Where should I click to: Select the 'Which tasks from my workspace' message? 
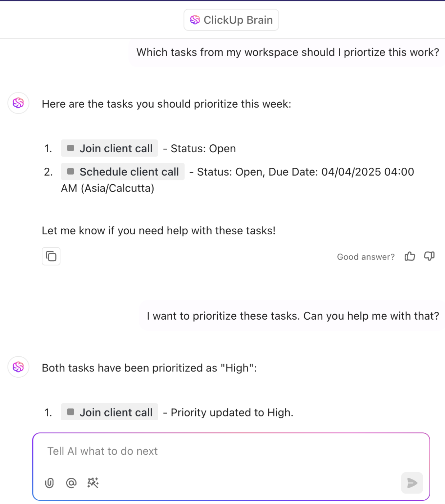287,53
